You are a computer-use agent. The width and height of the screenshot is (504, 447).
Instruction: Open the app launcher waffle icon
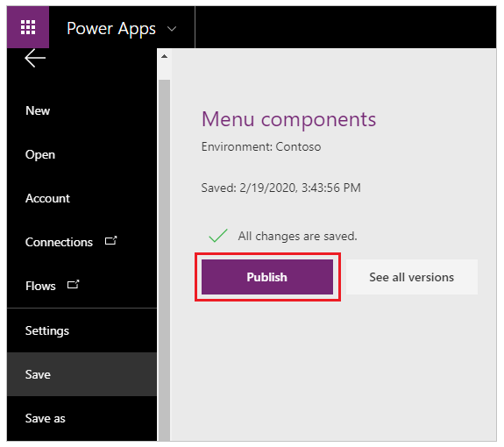(28, 27)
